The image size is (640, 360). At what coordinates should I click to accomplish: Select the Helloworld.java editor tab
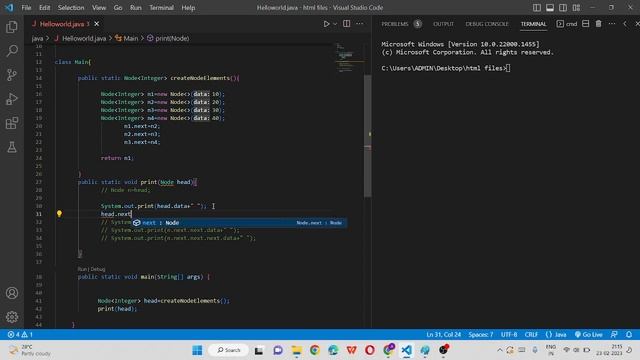(x=61, y=24)
